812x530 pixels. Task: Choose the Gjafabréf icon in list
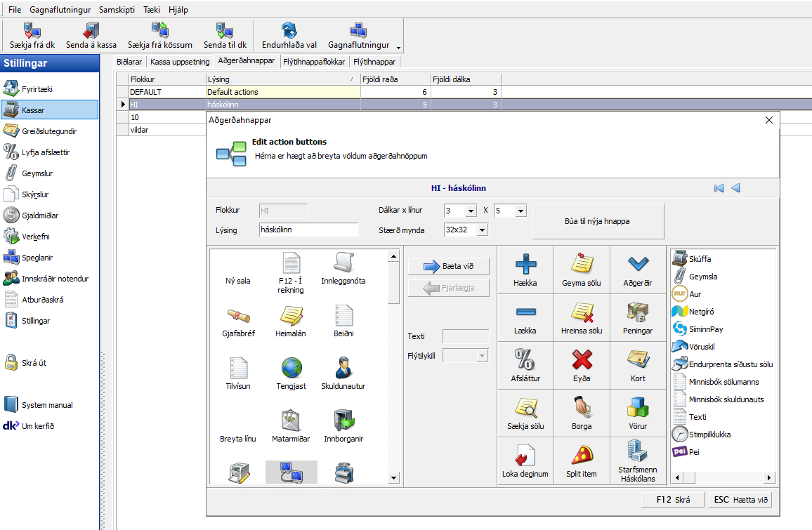pos(238,316)
